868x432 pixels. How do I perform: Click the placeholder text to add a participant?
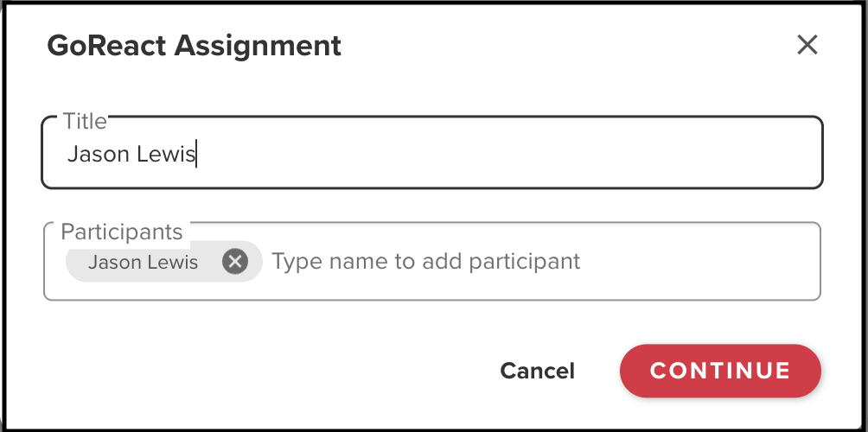[425, 261]
